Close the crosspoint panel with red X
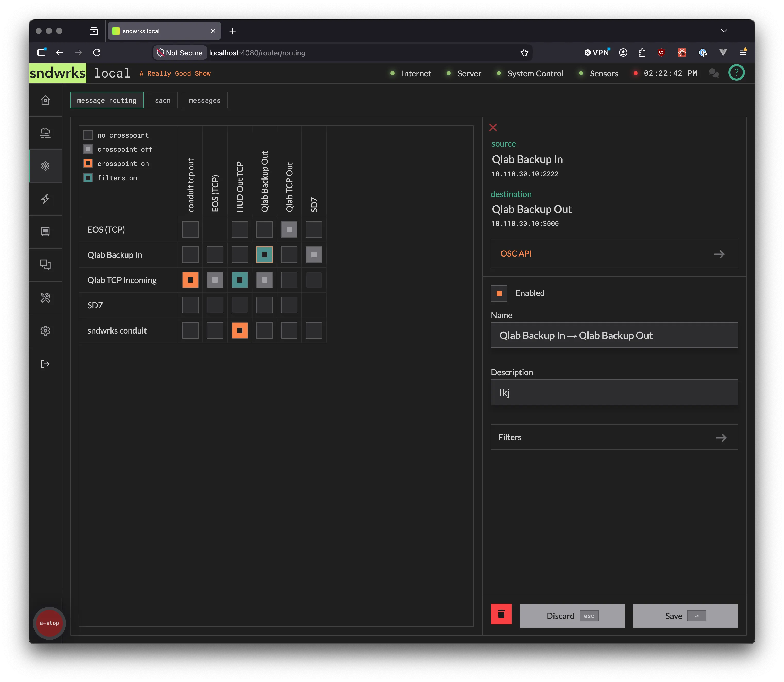The width and height of the screenshot is (784, 682). point(493,127)
